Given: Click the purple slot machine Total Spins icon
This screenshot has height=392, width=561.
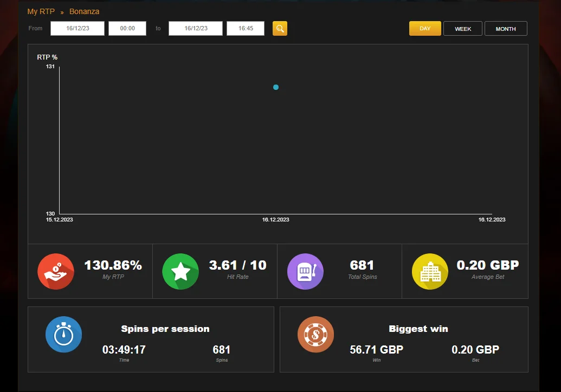Looking at the screenshot, I should click(x=305, y=271).
